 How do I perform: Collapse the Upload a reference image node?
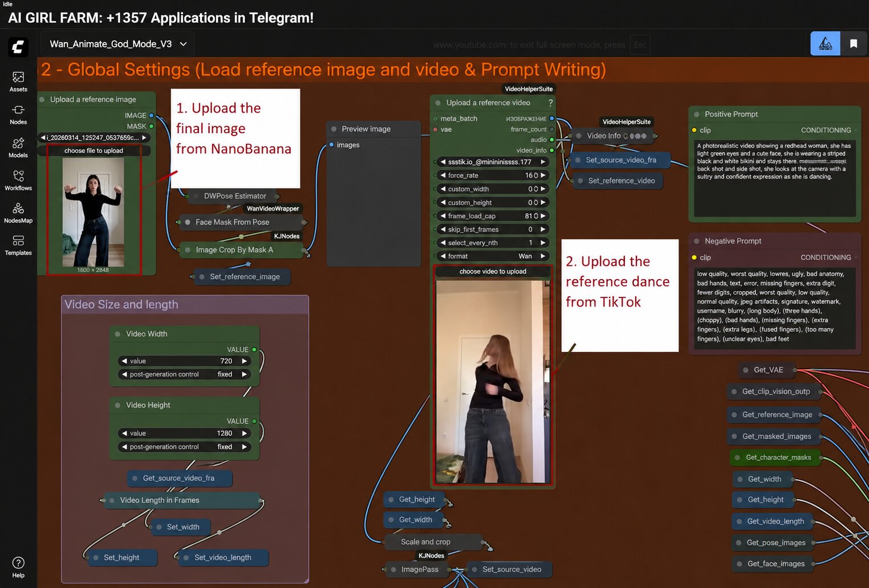pos(42,99)
